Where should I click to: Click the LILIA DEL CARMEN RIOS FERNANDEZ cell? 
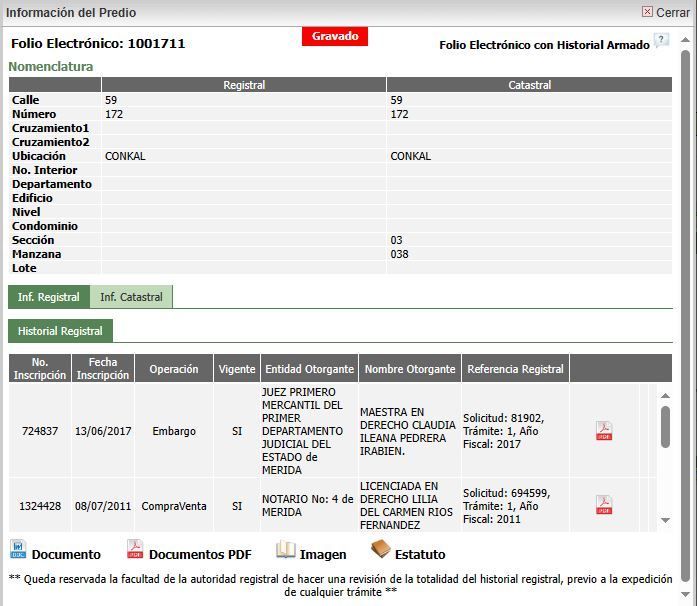tap(410, 506)
